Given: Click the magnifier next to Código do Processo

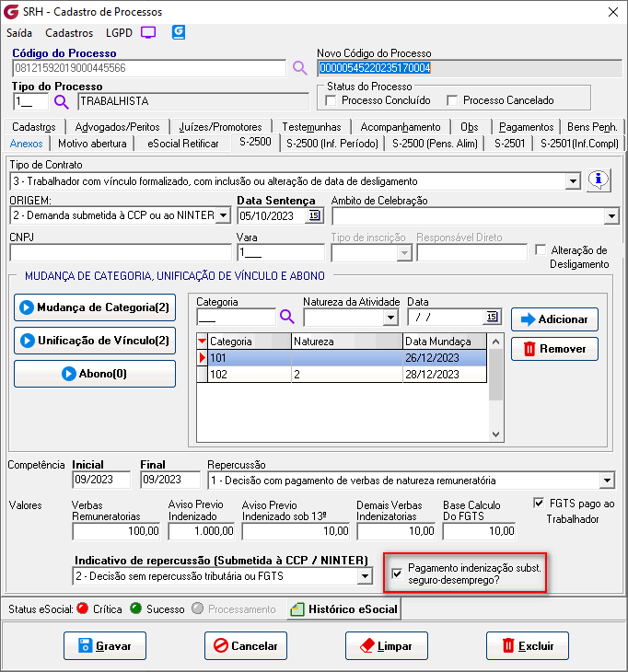Looking at the screenshot, I should click(300, 68).
